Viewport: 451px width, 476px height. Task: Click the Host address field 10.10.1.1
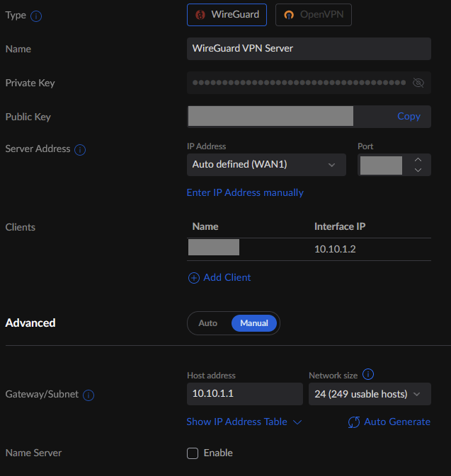tap(244, 394)
